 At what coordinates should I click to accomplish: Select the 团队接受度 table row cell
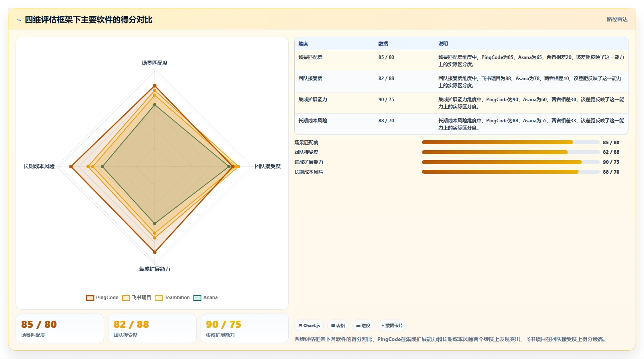click(x=310, y=78)
